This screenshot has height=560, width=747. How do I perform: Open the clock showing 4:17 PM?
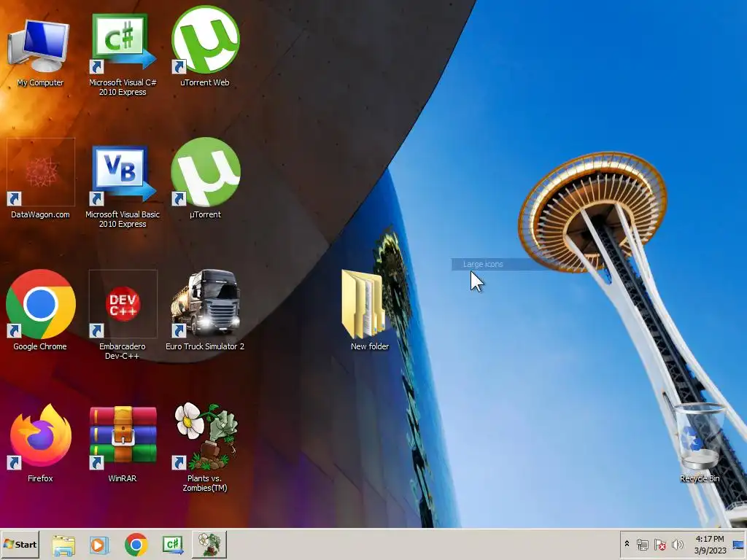click(710, 544)
